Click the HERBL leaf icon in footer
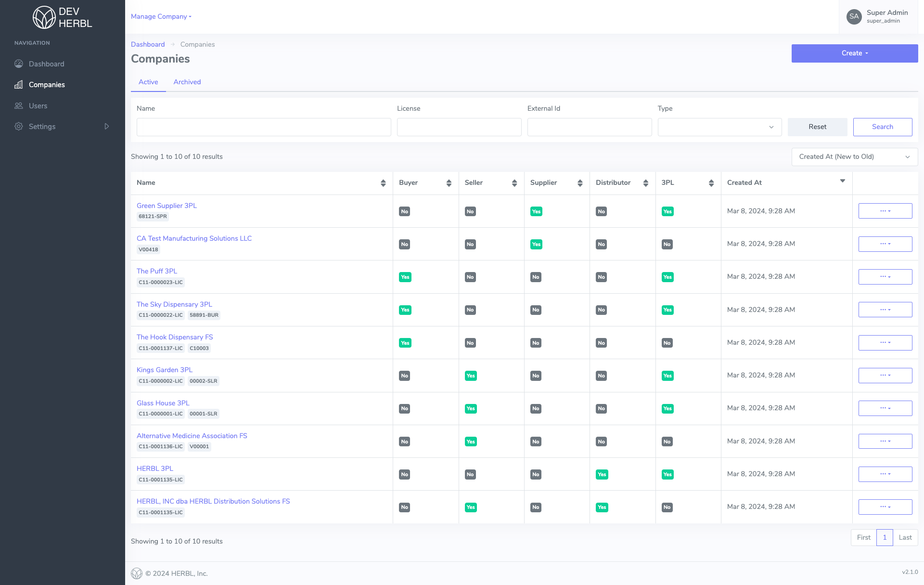The width and height of the screenshot is (924, 585). pyautogui.click(x=137, y=573)
